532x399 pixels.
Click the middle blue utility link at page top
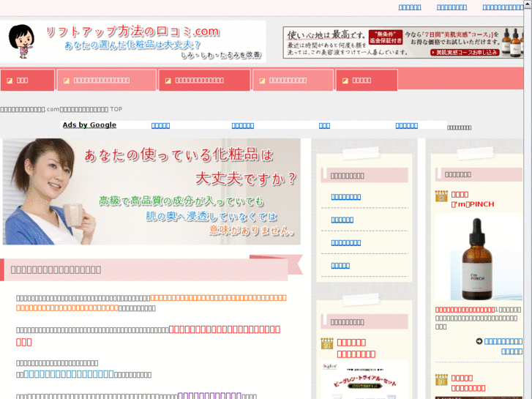(x=452, y=7)
